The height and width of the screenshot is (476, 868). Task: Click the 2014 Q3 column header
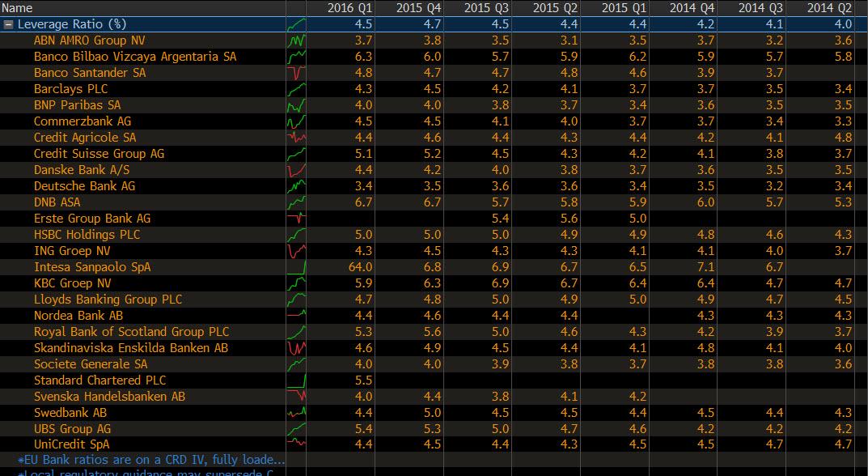coord(760,8)
